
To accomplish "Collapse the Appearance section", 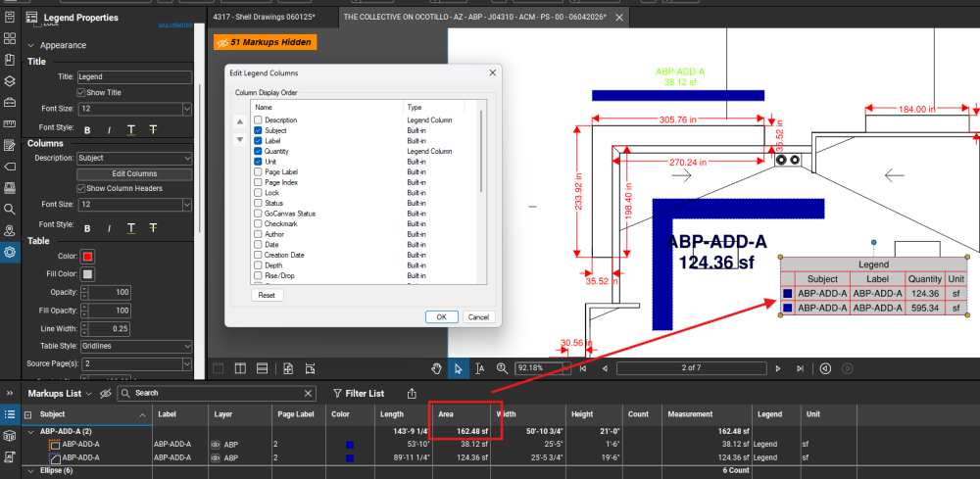I will (x=31, y=46).
